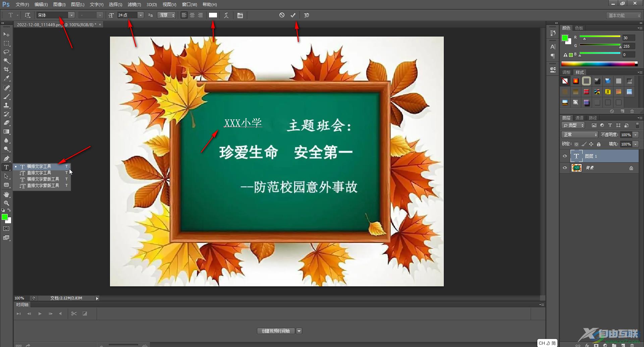Select the Zoom magnifier tool
The image size is (644, 347).
[6, 203]
